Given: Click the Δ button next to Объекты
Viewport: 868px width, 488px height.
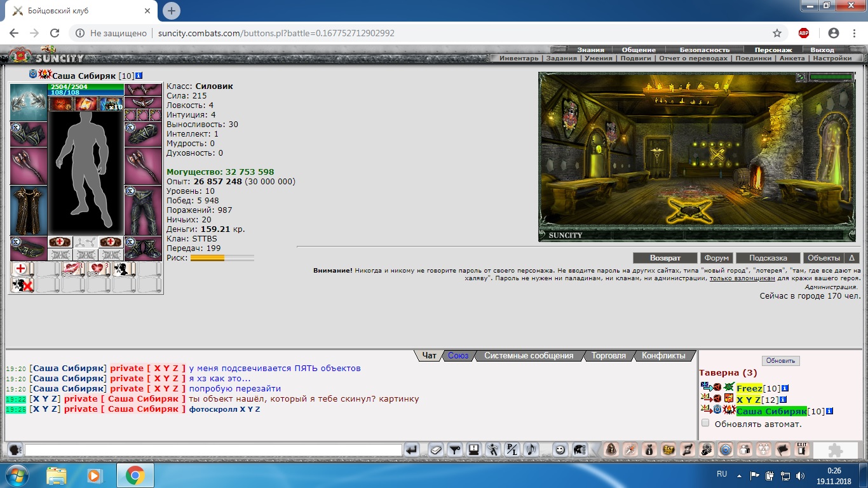Looking at the screenshot, I should tap(852, 258).
